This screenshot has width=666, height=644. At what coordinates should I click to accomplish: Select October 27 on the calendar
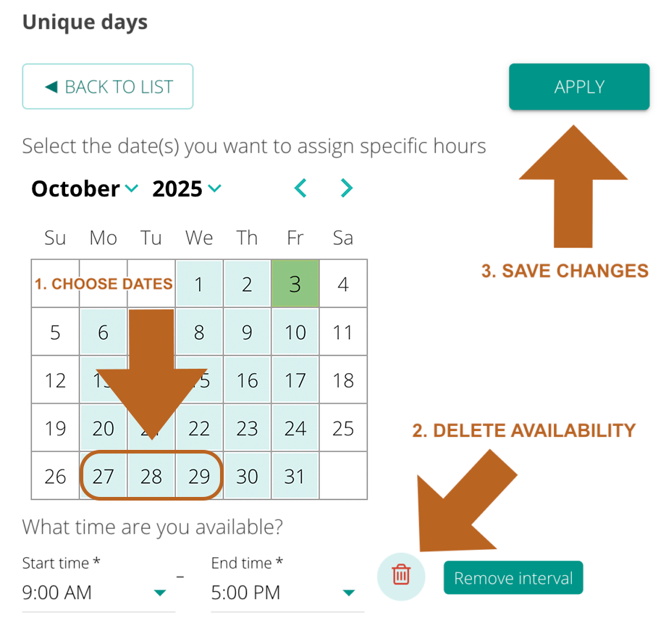[104, 477]
